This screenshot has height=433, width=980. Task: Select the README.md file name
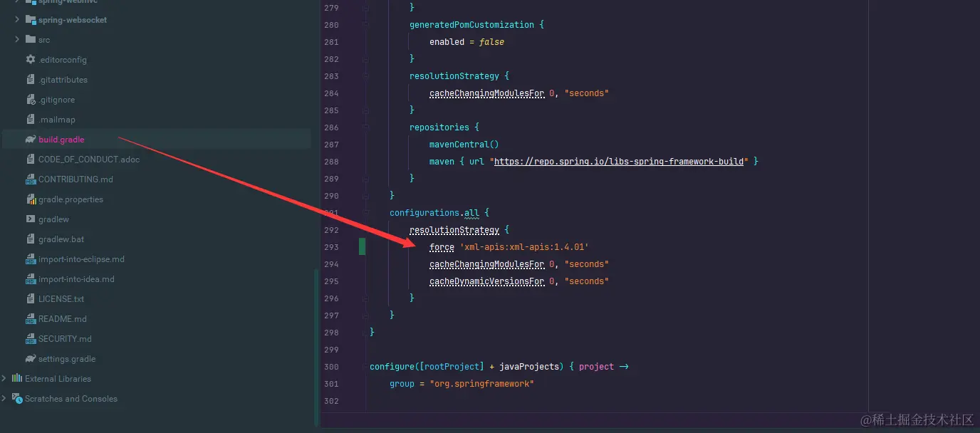pyautogui.click(x=63, y=319)
